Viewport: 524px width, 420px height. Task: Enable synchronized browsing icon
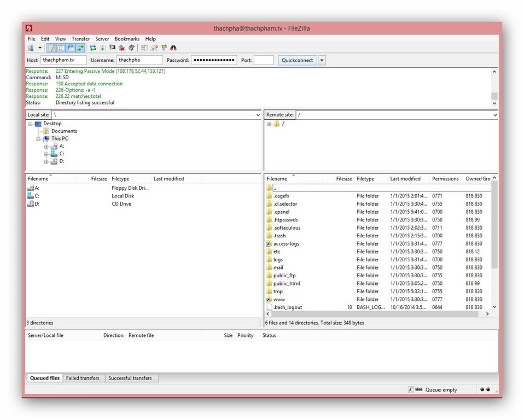click(164, 48)
